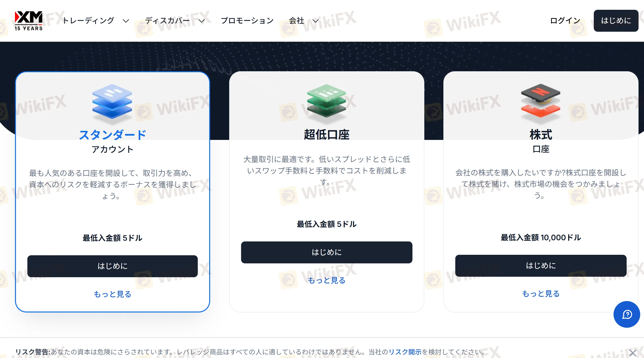The width and height of the screenshot is (644, 358).
Task: Dismiss the risk warning banner
Action: tap(633, 353)
